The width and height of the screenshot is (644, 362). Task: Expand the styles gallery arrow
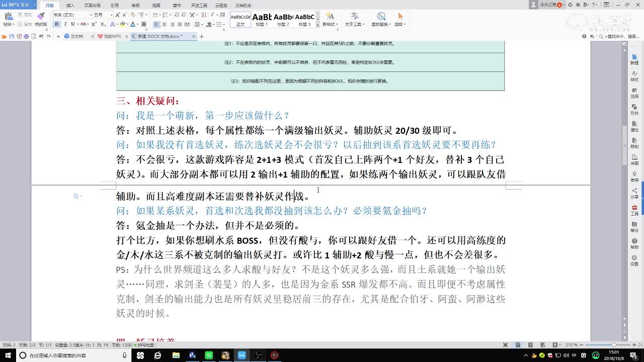pos(317,25)
